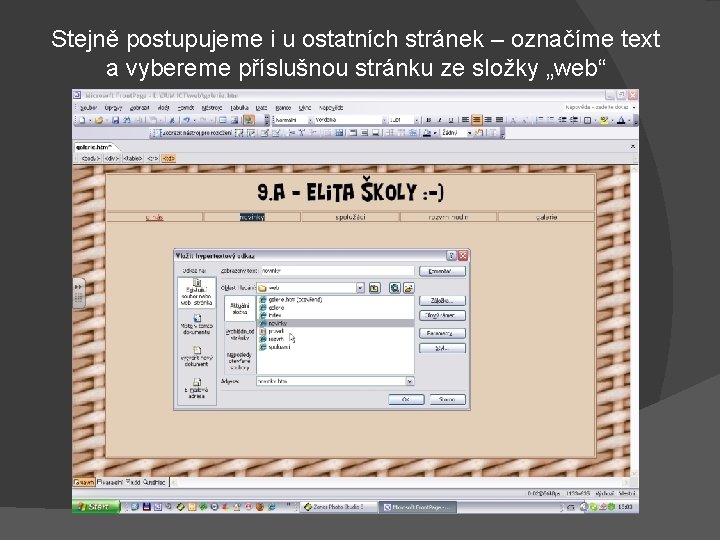Click the Undo arrow icon

(186, 120)
